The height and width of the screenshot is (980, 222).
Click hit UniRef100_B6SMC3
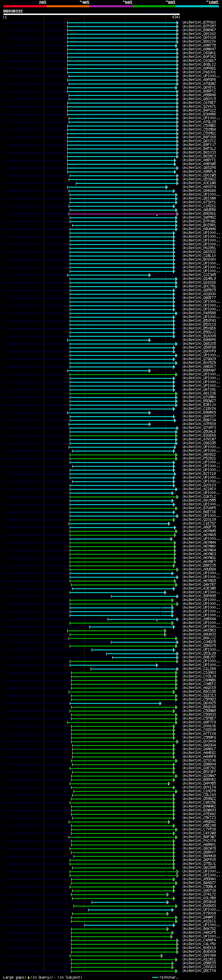tap(199, 156)
